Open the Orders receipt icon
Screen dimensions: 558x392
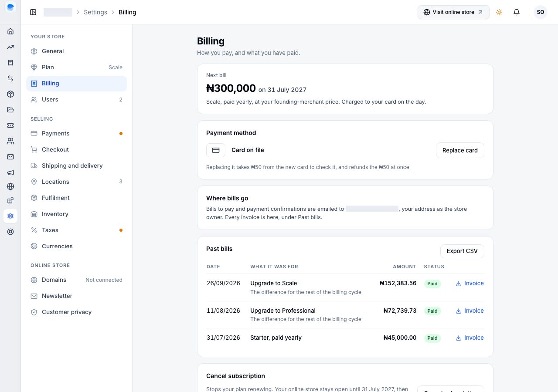(x=10, y=63)
